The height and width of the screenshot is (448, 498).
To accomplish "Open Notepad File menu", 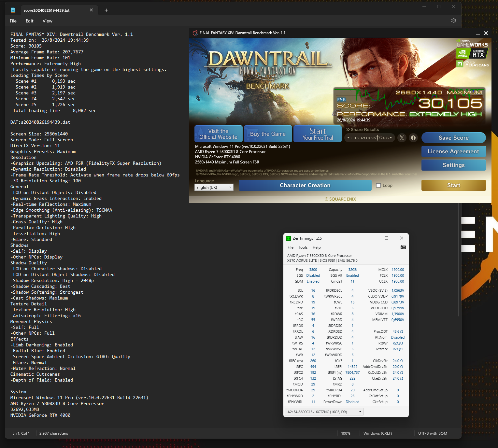I will point(13,21).
